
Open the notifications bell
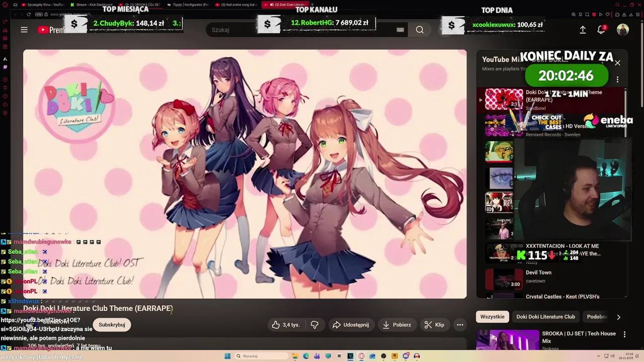click(601, 30)
